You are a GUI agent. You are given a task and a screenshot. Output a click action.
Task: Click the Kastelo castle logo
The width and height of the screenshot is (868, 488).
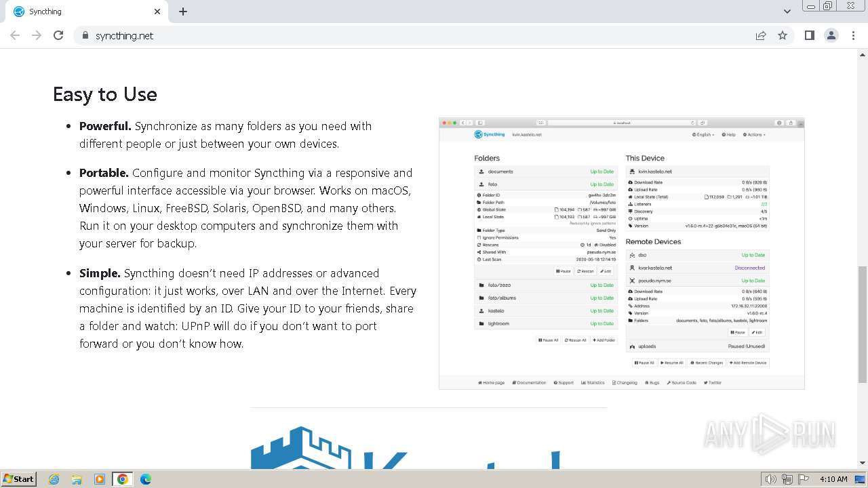(406, 448)
